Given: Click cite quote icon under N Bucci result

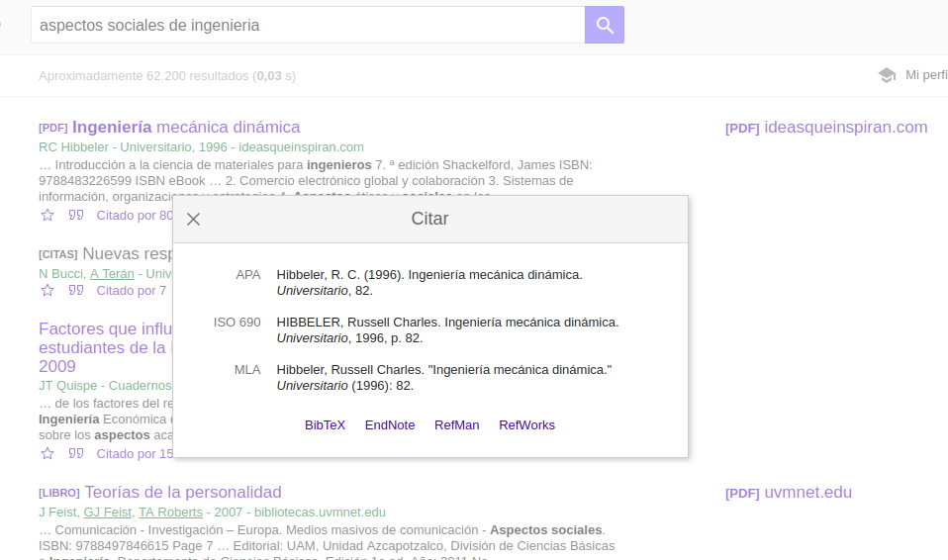Looking at the screenshot, I should (x=75, y=290).
